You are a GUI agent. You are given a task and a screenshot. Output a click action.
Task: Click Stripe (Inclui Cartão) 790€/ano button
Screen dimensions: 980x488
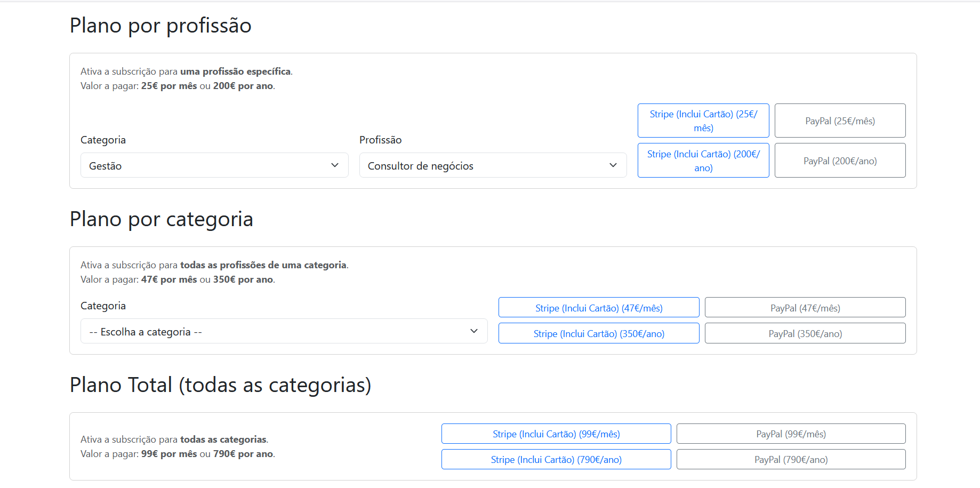pyautogui.click(x=556, y=459)
